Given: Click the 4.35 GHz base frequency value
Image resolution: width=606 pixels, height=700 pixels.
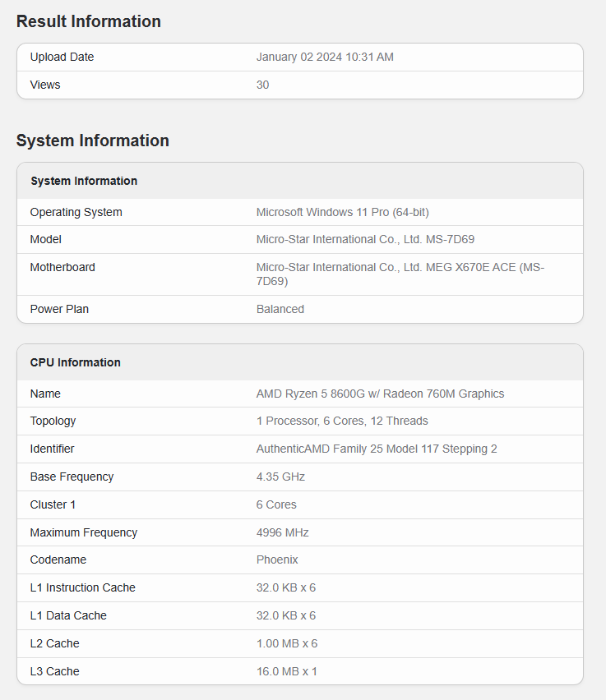Looking at the screenshot, I should [x=280, y=477].
